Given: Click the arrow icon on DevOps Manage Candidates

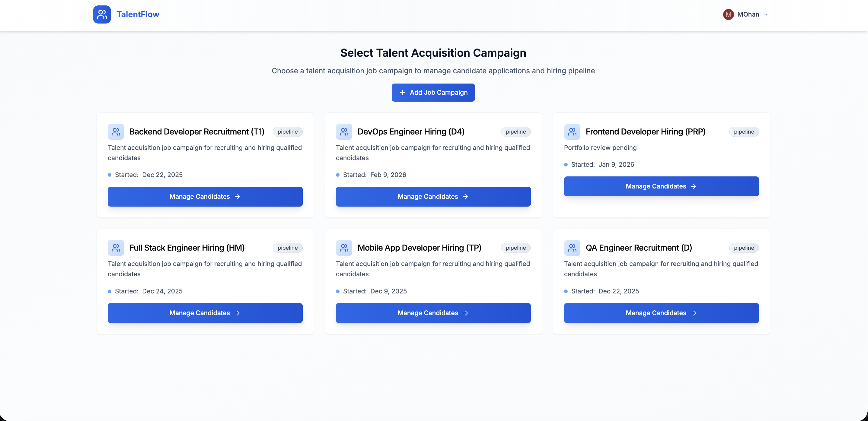Looking at the screenshot, I should (x=465, y=196).
